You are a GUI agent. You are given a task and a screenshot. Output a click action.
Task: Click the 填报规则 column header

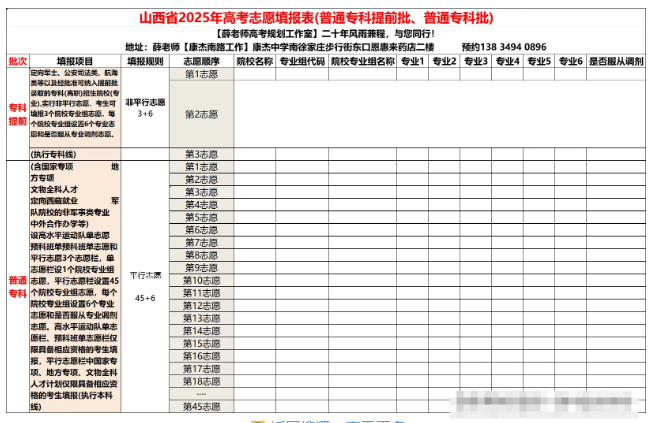coord(146,62)
